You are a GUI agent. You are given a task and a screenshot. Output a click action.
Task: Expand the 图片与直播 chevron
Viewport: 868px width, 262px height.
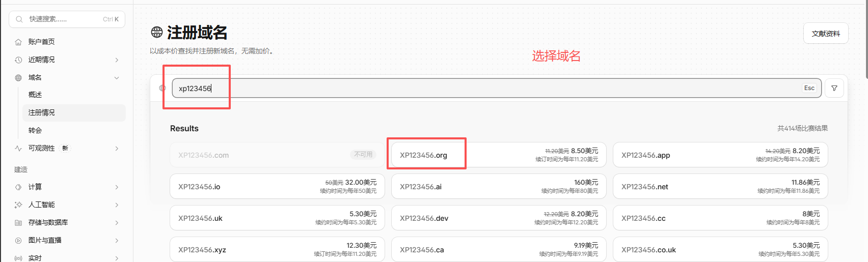[117, 241]
